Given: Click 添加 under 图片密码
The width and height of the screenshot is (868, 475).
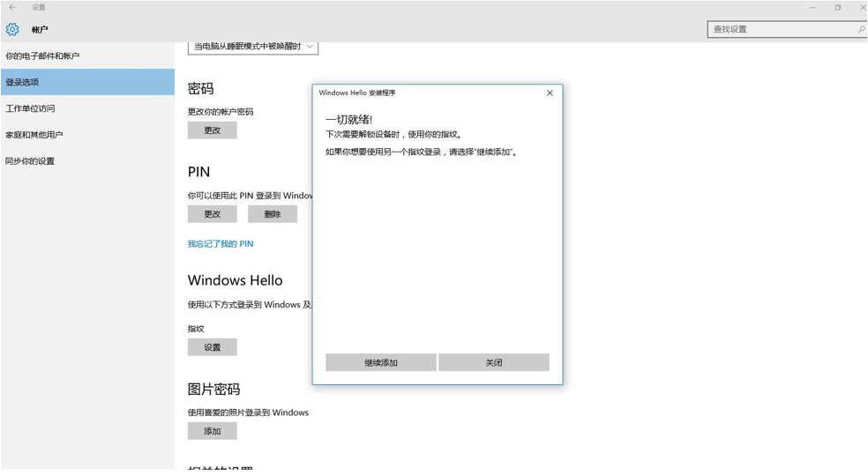Looking at the screenshot, I should (213, 432).
